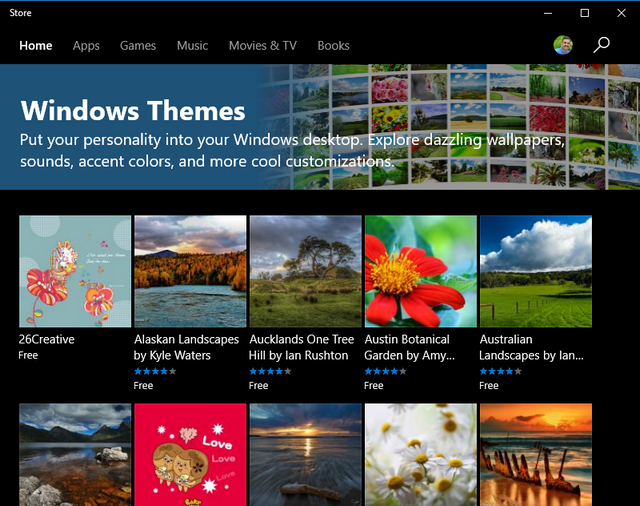Select the Music tab
The image size is (640, 506).
point(192,45)
